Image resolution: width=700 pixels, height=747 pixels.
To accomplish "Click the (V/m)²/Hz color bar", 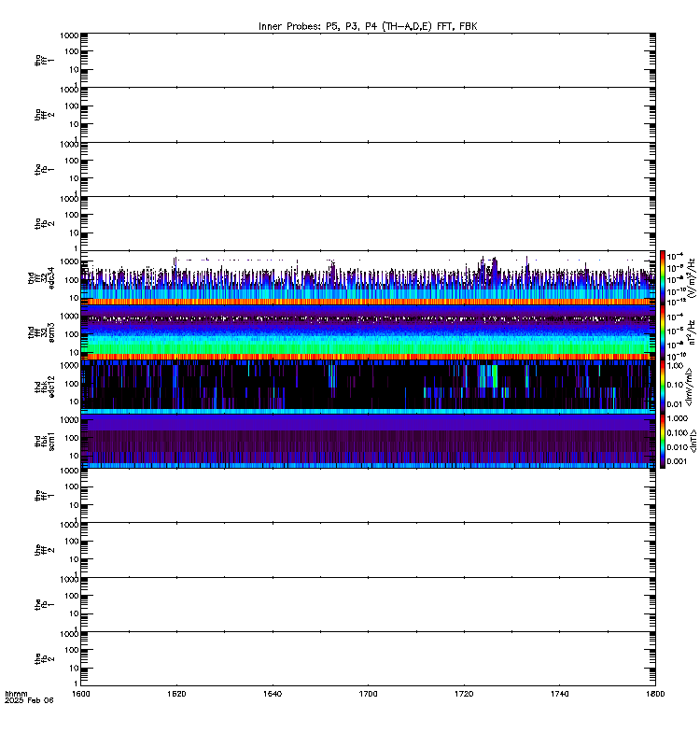I will point(663,277).
